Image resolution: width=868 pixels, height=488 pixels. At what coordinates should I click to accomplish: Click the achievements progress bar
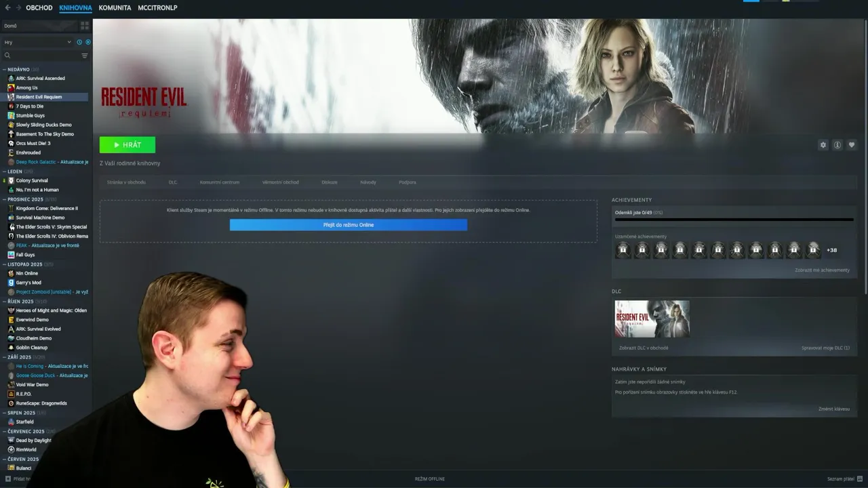point(734,220)
